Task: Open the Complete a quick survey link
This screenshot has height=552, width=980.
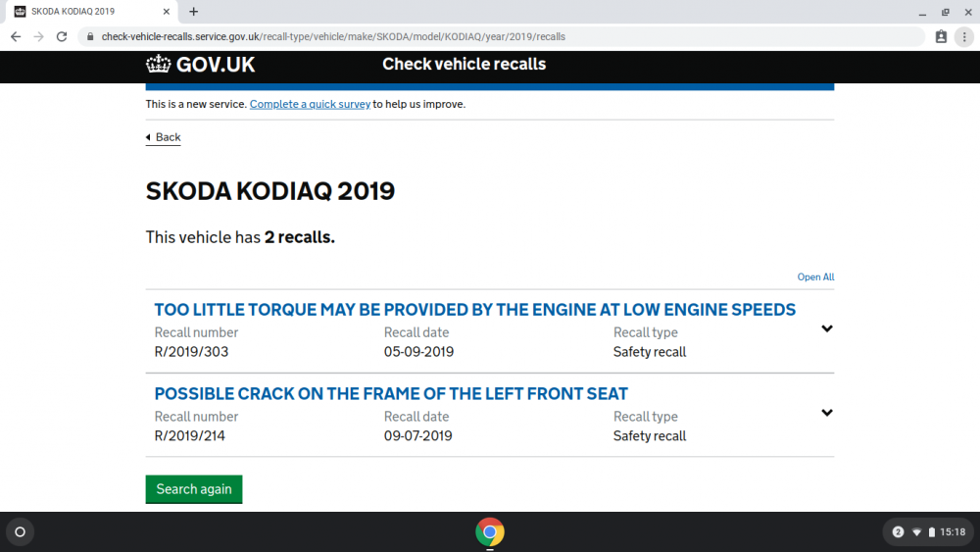Action: pyautogui.click(x=310, y=104)
